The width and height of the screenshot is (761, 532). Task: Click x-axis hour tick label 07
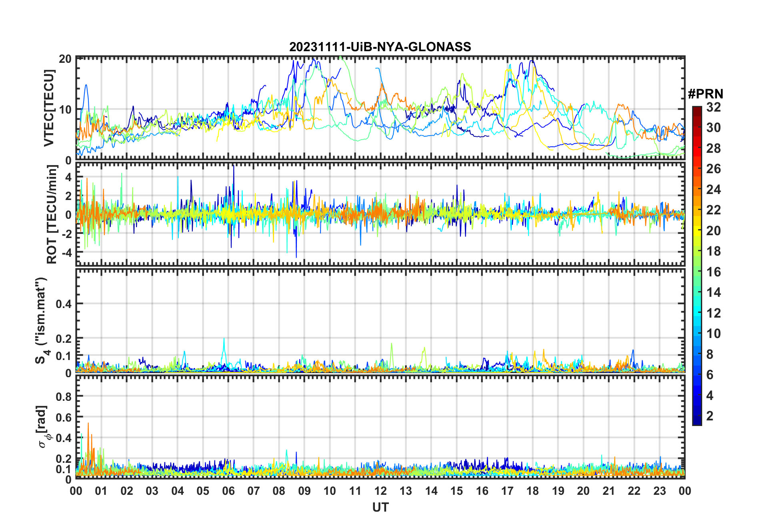(254, 491)
